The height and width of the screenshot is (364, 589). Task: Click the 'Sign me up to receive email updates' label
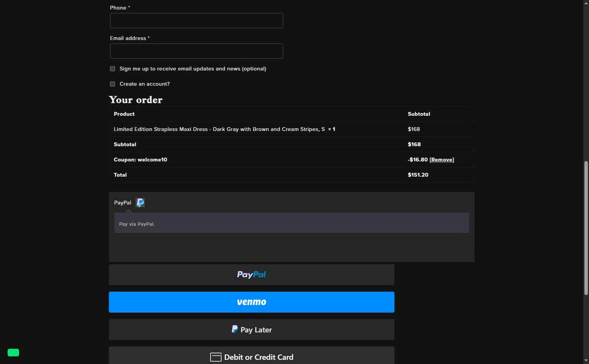click(x=193, y=69)
